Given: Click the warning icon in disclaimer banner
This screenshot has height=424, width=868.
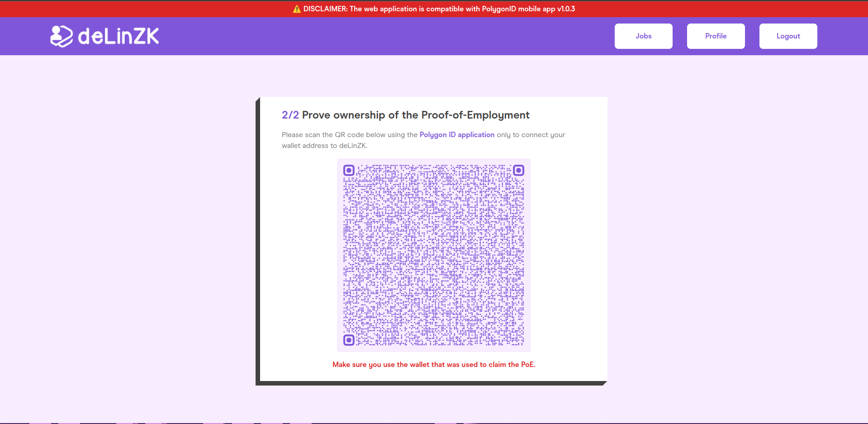Looking at the screenshot, I should pyautogui.click(x=297, y=9).
